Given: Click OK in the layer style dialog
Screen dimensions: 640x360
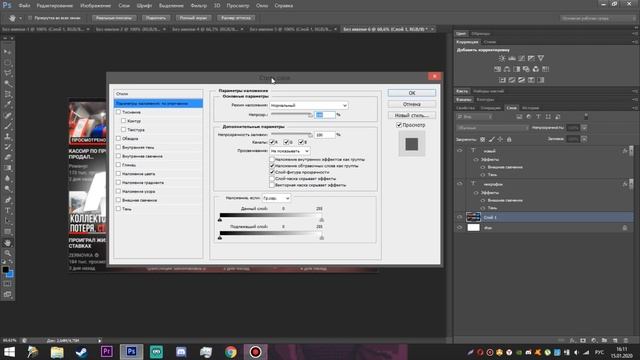Looking at the screenshot, I should 412,93.
